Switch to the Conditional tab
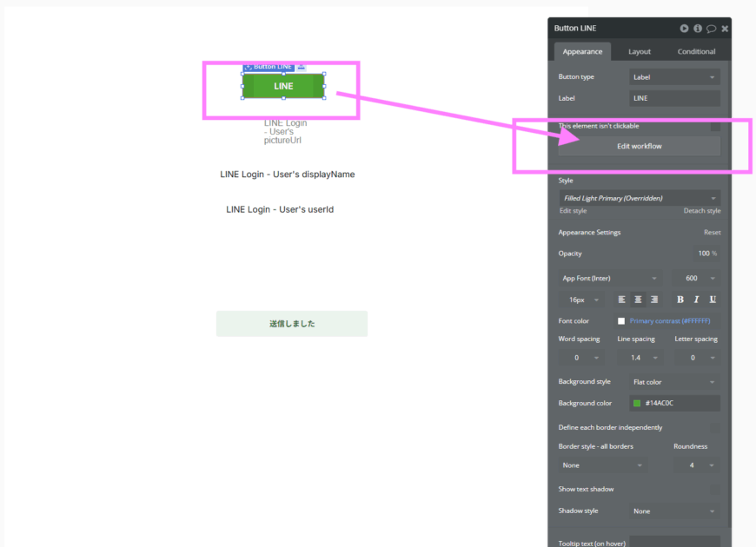This screenshot has width=756, height=547. tap(696, 51)
